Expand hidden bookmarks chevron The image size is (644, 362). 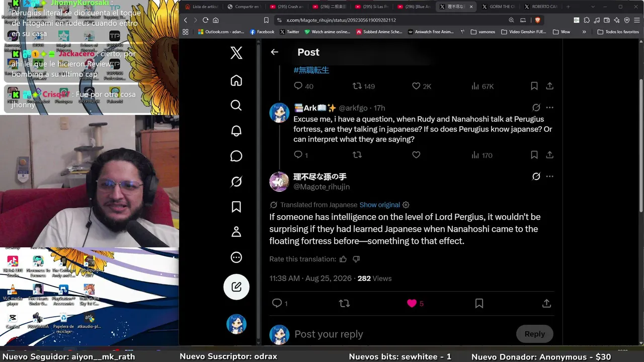584,32
